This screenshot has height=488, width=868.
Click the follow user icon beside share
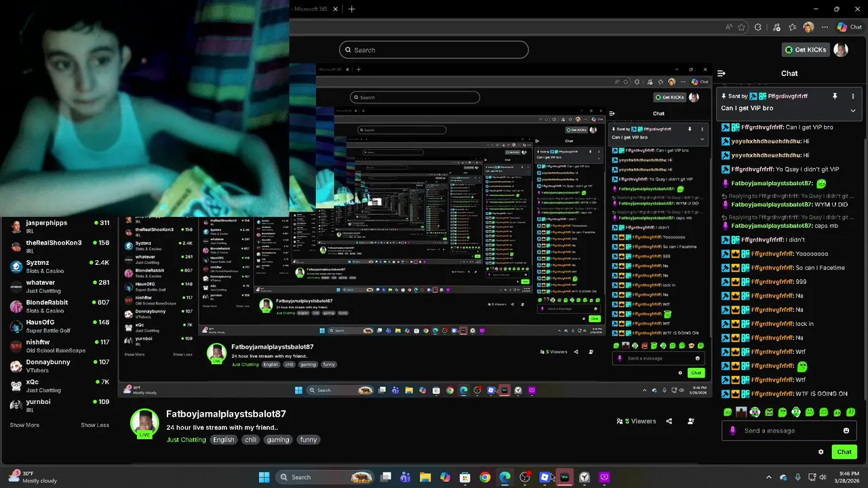[691, 421]
